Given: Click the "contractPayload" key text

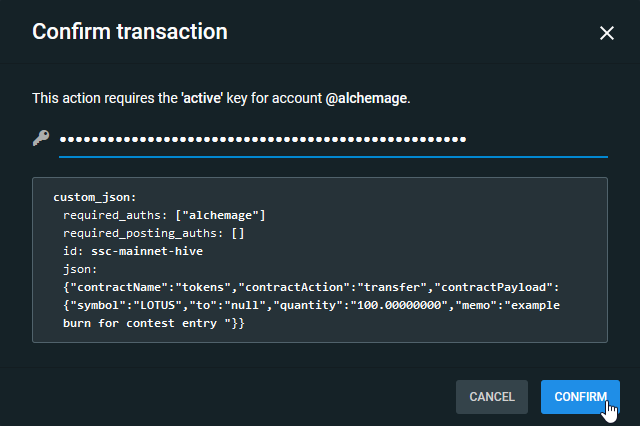Looking at the screenshot, I should pos(493,287).
